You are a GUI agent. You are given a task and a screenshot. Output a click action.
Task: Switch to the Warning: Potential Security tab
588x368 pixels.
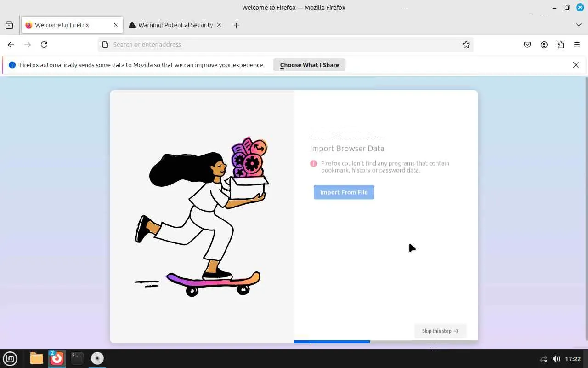(175, 25)
